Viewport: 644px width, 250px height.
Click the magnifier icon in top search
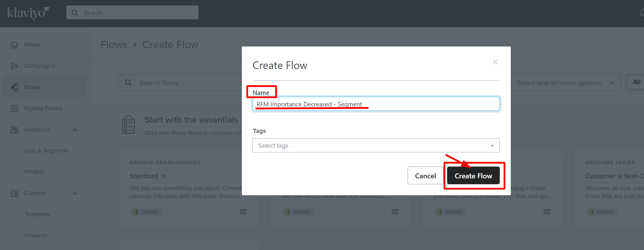point(75,13)
